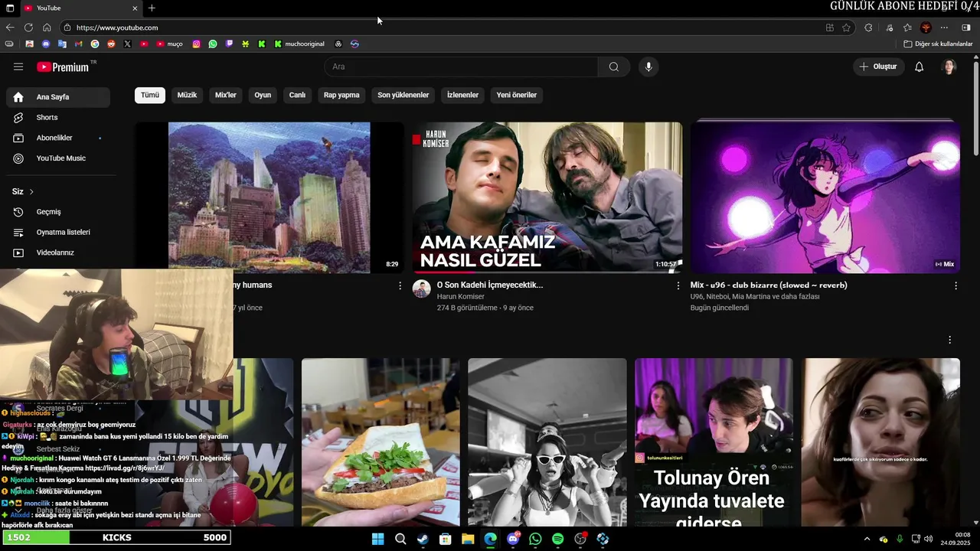This screenshot has height=551, width=980.
Task: Open the Tolunay Ören Shorts thumbnail
Action: tap(714, 442)
